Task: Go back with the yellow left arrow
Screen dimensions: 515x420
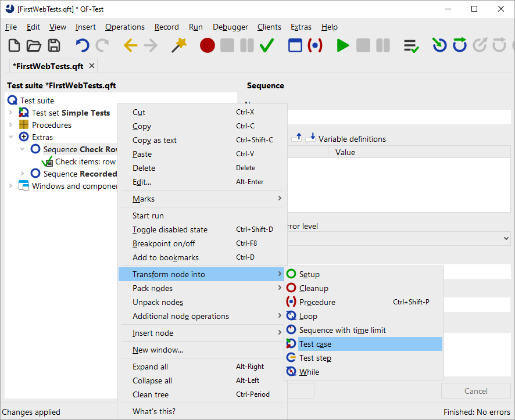Action: coord(130,45)
